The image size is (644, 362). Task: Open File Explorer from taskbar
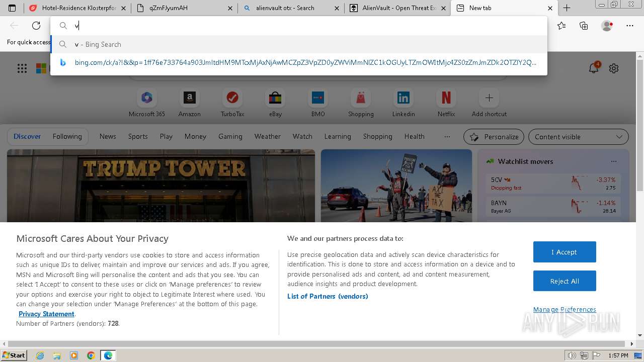coord(57,355)
